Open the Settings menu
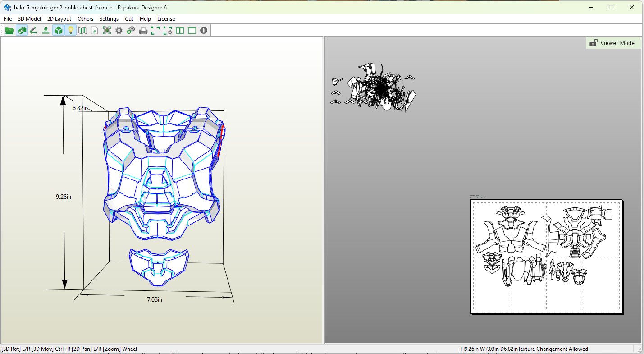Viewport: 644px width, 354px height. tap(109, 19)
